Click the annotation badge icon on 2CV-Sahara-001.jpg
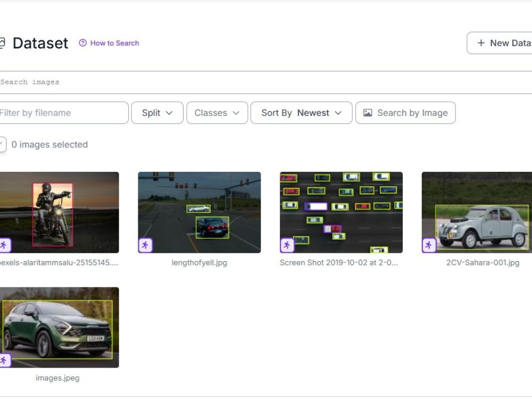Image resolution: width=532 pixels, height=399 pixels. tap(429, 245)
